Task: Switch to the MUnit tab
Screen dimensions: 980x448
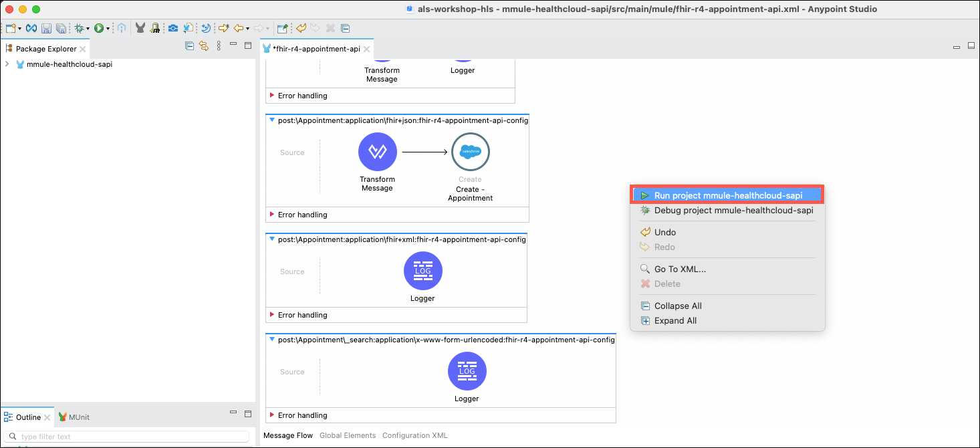Action: pos(74,417)
